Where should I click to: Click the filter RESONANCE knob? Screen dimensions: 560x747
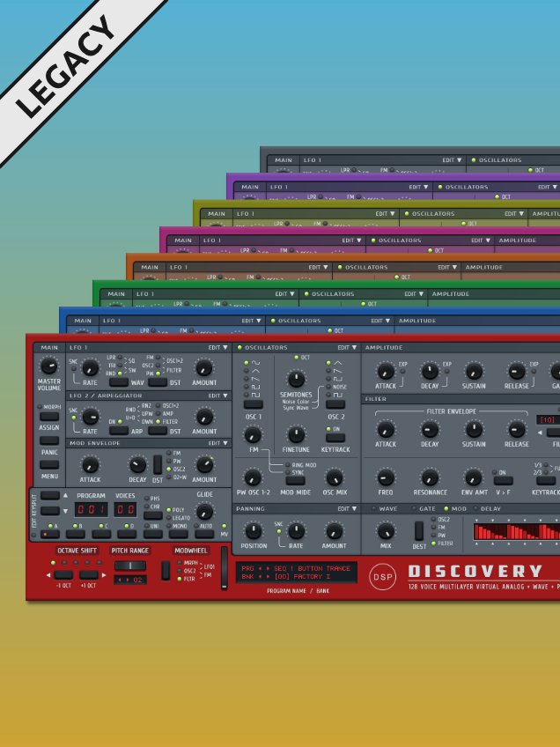tap(430, 477)
